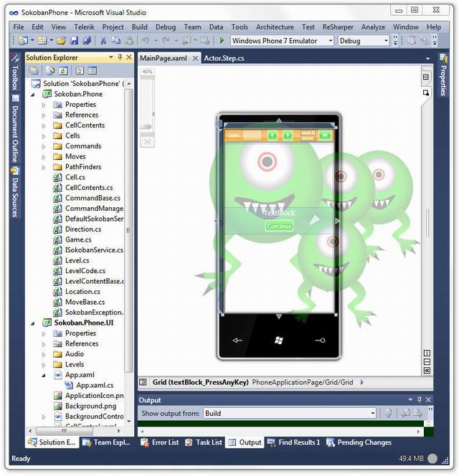The width and height of the screenshot is (459, 476).
Task: Select the Game.cs file
Action: [x=78, y=239]
